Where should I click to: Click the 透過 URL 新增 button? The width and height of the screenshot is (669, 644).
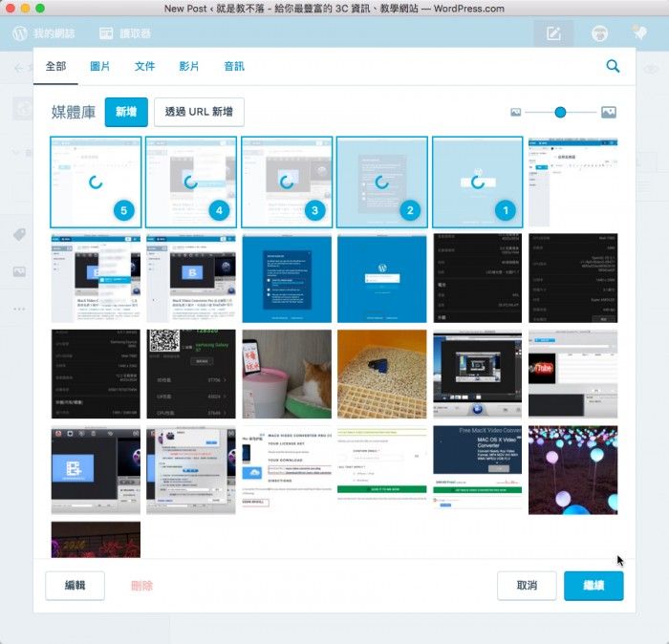coord(199,112)
